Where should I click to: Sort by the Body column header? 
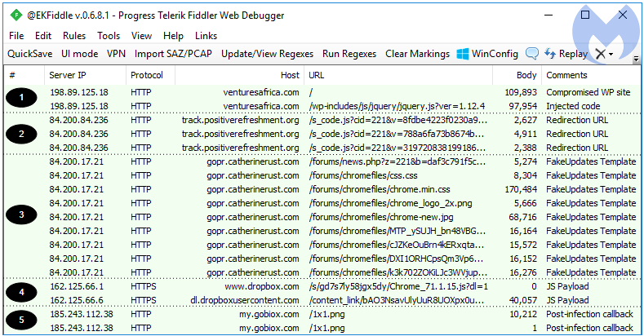coord(517,75)
